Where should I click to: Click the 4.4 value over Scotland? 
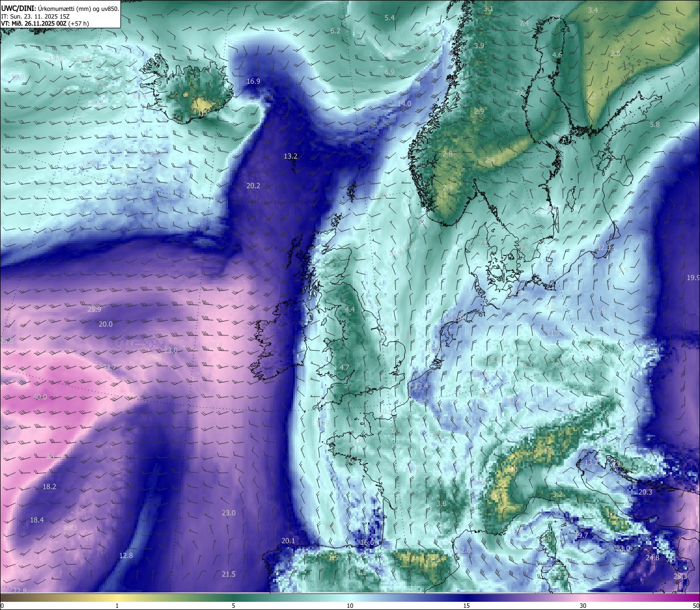coord(350,309)
